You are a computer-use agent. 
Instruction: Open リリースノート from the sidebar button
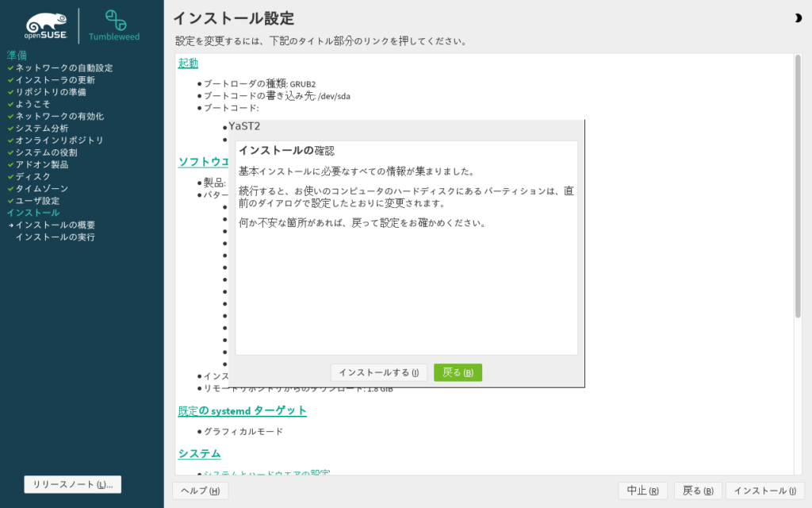point(73,484)
